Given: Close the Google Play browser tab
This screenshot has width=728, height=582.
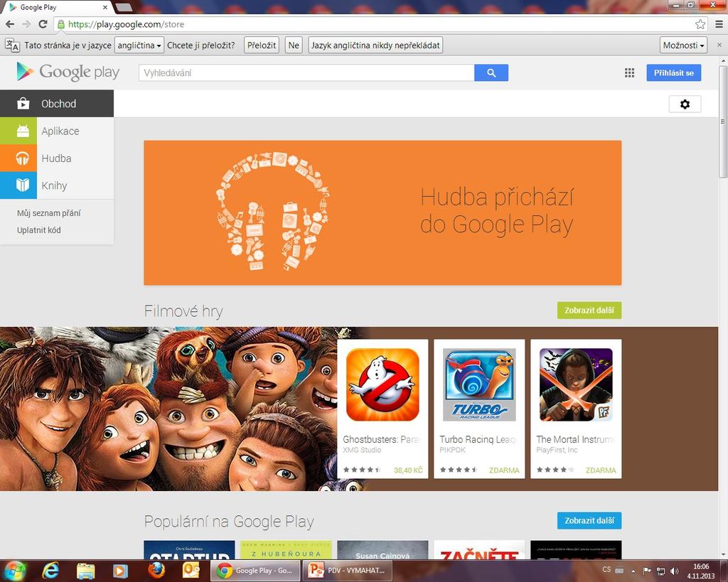Looking at the screenshot, I should coord(105,7).
